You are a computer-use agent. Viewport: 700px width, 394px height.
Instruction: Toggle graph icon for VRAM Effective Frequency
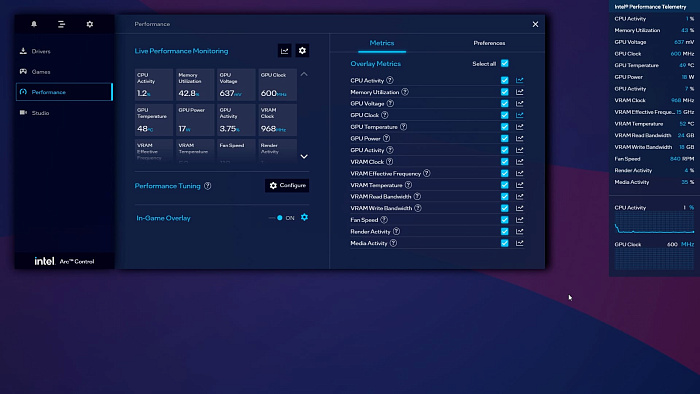pos(520,173)
